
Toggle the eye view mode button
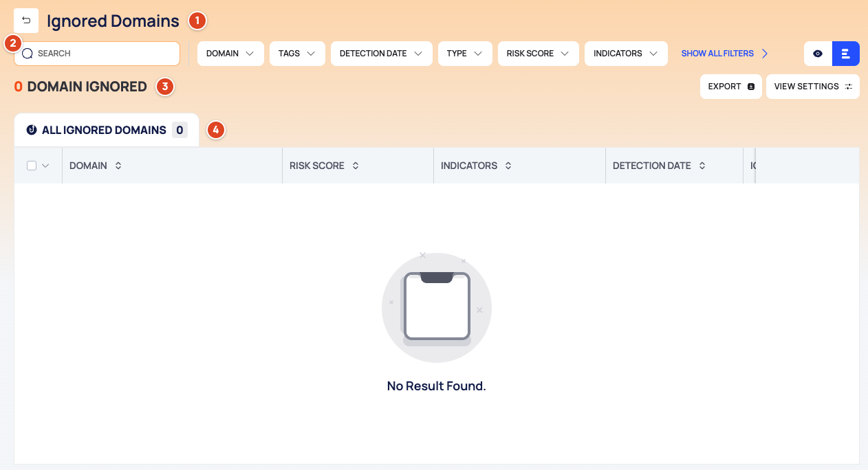[818, 54]
